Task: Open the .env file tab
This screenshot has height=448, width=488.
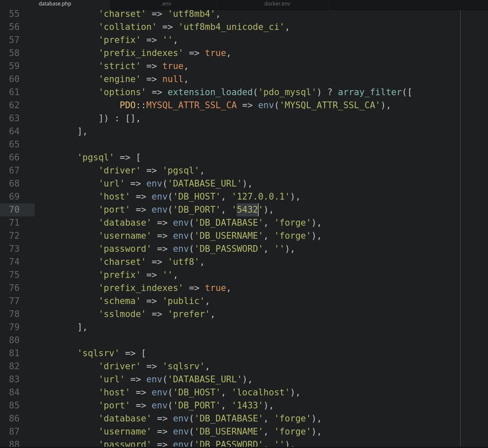Action: pyautogui.click(x=166, y=4)
